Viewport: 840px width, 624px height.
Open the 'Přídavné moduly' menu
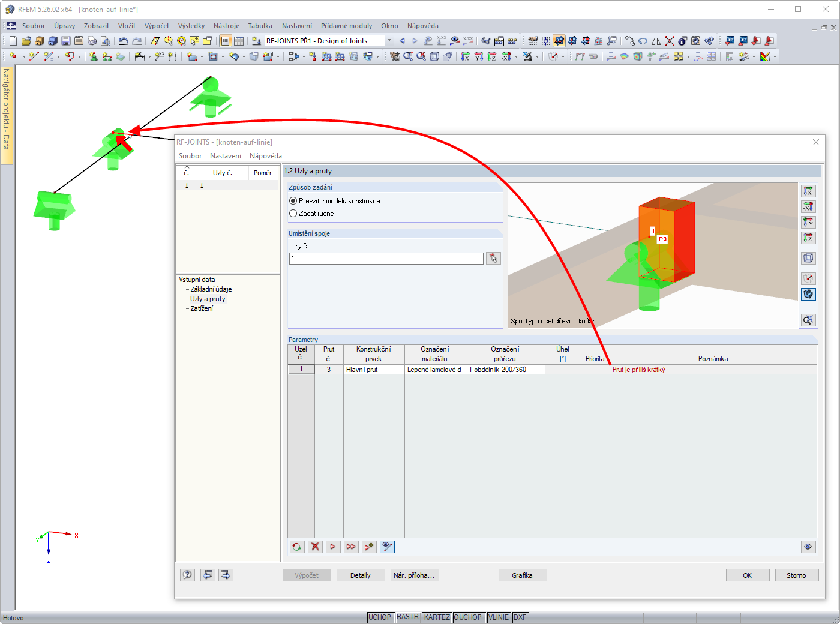[346, 26]
